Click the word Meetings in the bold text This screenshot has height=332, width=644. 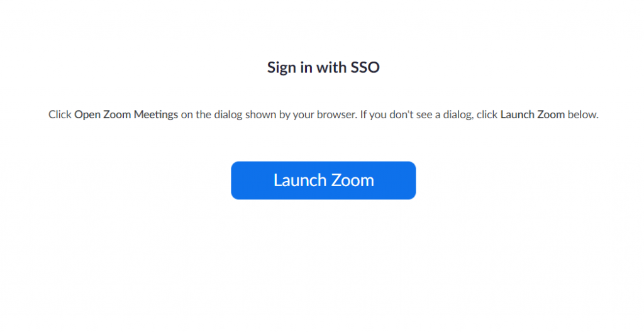(x=156, y=114)
